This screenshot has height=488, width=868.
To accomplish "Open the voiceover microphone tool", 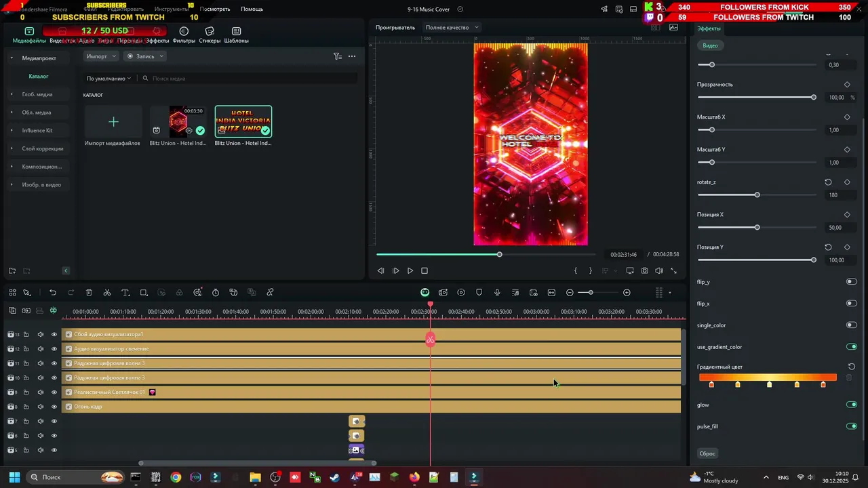I will (x=497, y=293).
